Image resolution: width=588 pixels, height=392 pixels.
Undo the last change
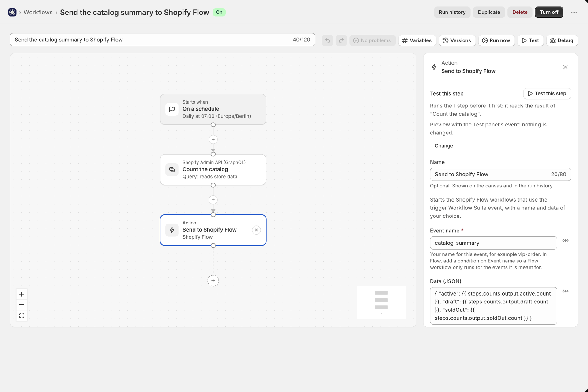[x=327, y=40]
